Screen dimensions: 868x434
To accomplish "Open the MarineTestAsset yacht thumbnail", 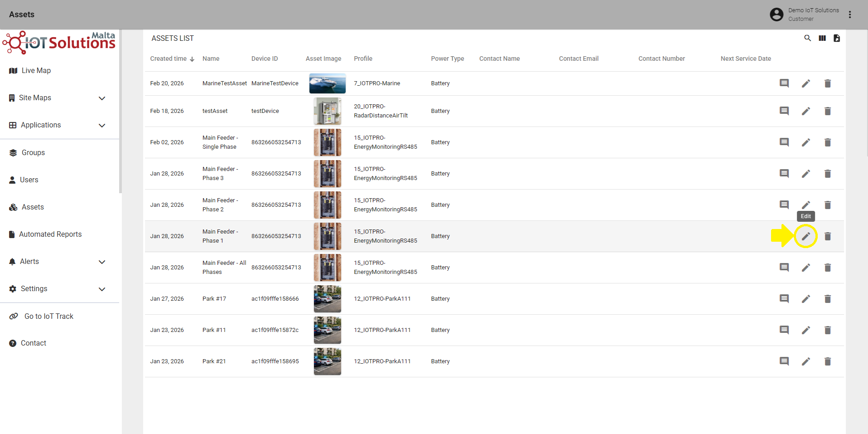I will (x=328, y=83).
